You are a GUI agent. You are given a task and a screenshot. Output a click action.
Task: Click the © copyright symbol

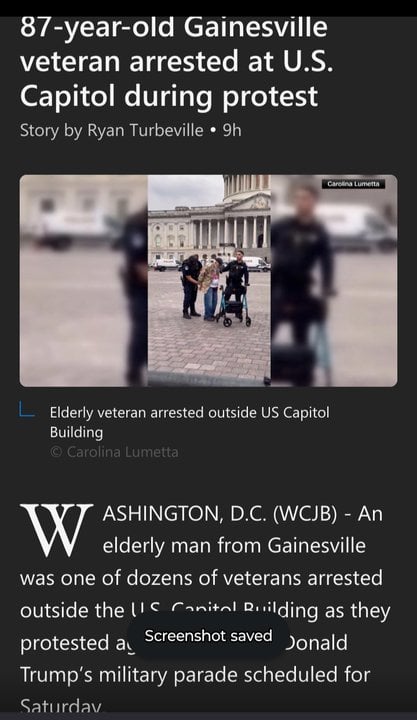(x=56, y=452)
